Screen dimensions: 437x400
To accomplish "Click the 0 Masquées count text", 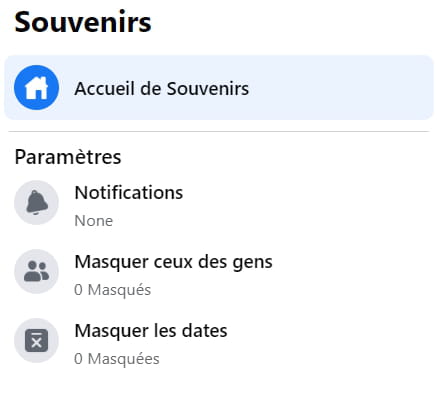I will point(117,359).
